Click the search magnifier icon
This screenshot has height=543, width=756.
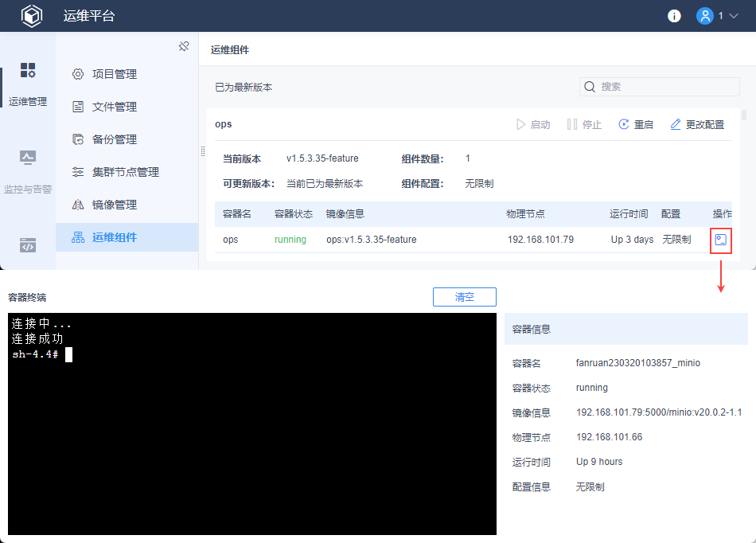590,87
